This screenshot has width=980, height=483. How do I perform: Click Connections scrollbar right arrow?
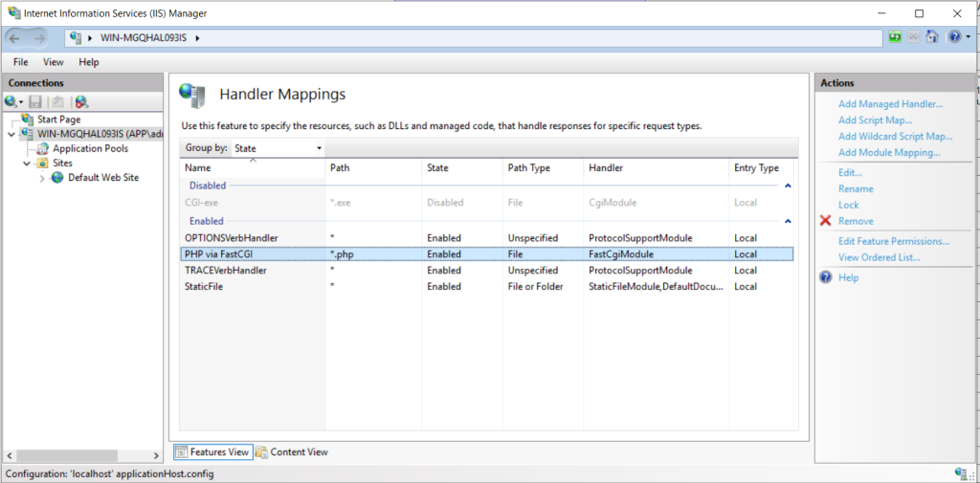pos(157,455)
